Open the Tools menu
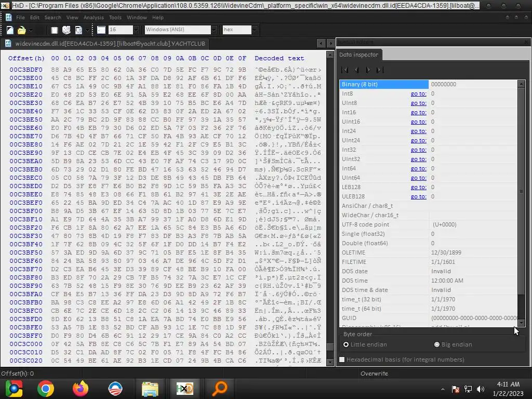The image size is (532, 399). pyautogui.click(x=115, y=17)
